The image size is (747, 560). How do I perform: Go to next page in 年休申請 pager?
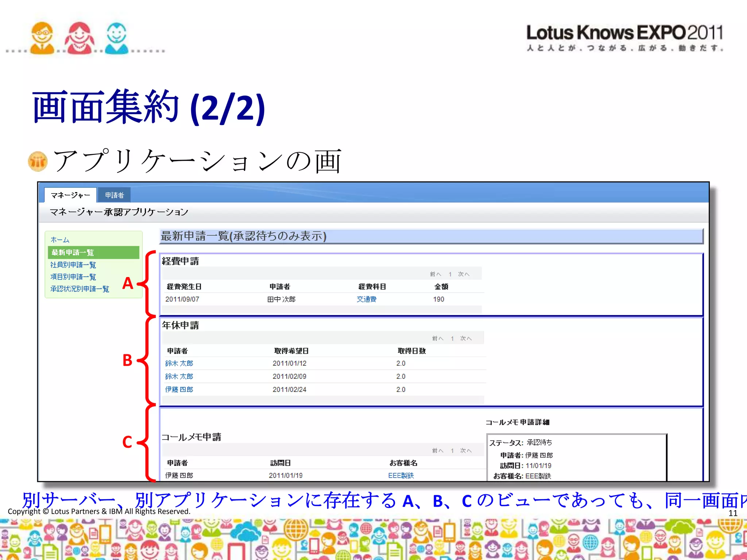click(466, 338)
